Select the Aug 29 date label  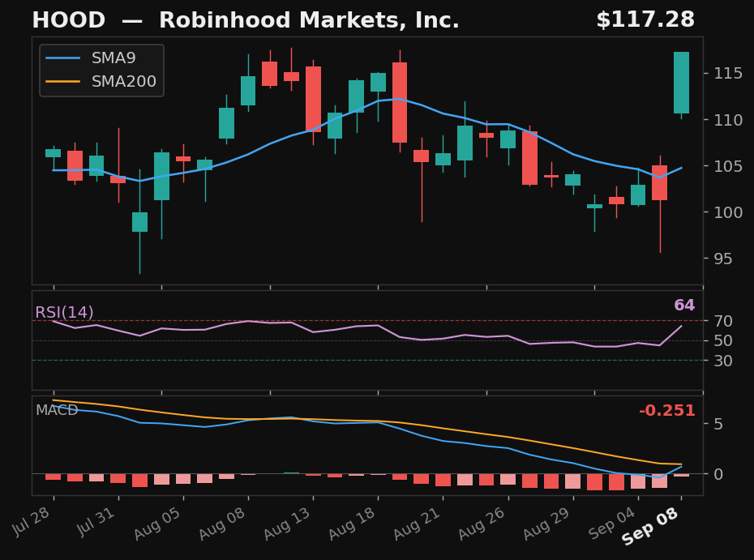546,524
